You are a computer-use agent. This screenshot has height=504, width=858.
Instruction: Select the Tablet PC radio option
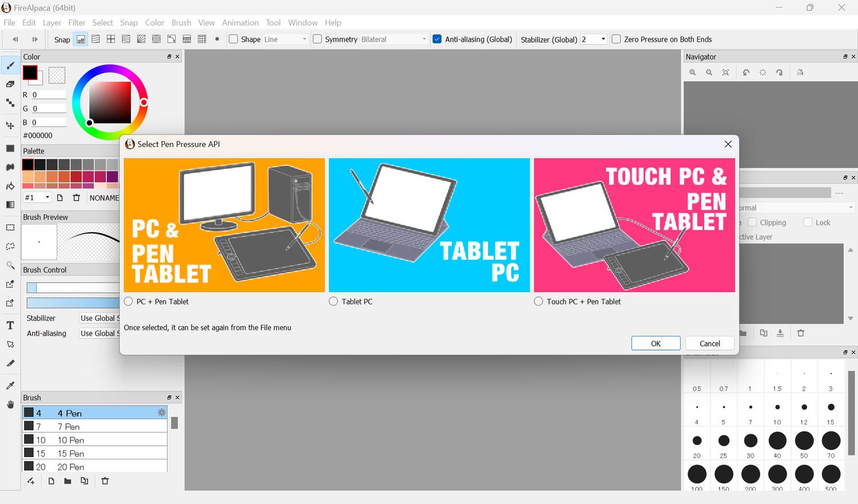[333, 301]
